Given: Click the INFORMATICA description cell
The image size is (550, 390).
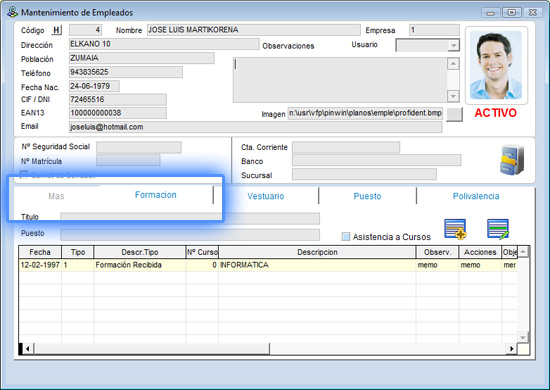Looking at the screenshot, I should click(317, 265).
